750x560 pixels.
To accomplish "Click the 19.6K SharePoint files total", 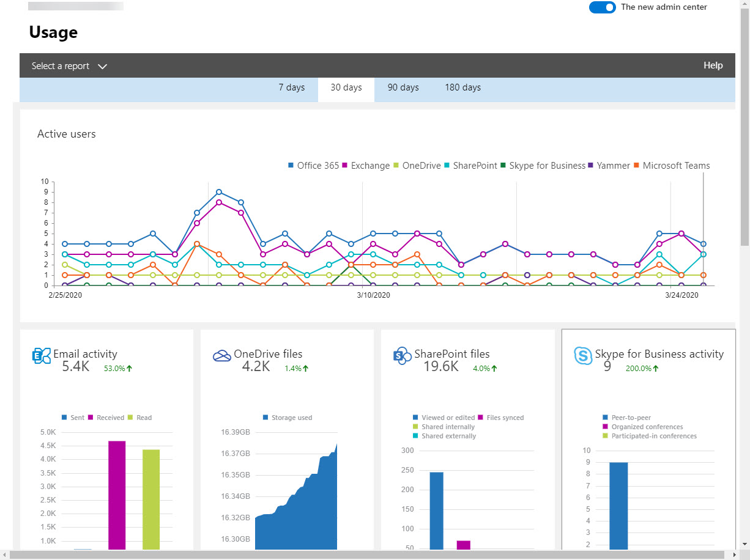I will click(441, 367).
